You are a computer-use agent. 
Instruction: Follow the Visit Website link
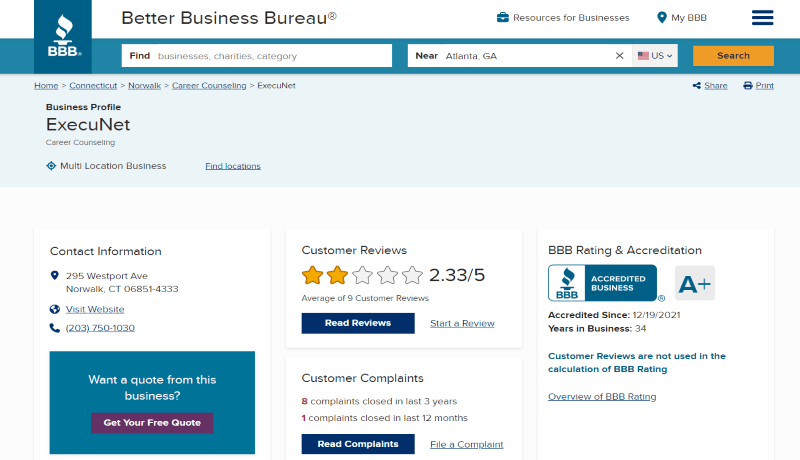click(95, 309)
